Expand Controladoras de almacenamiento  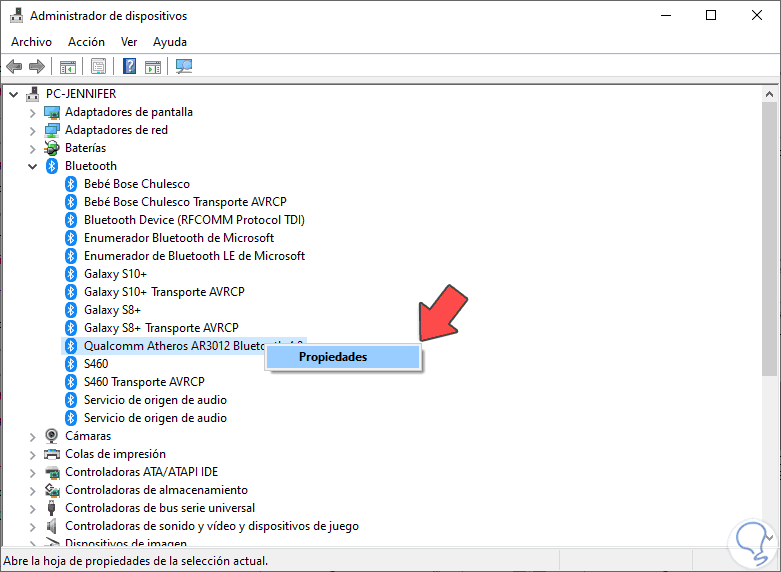click(32, 490)
